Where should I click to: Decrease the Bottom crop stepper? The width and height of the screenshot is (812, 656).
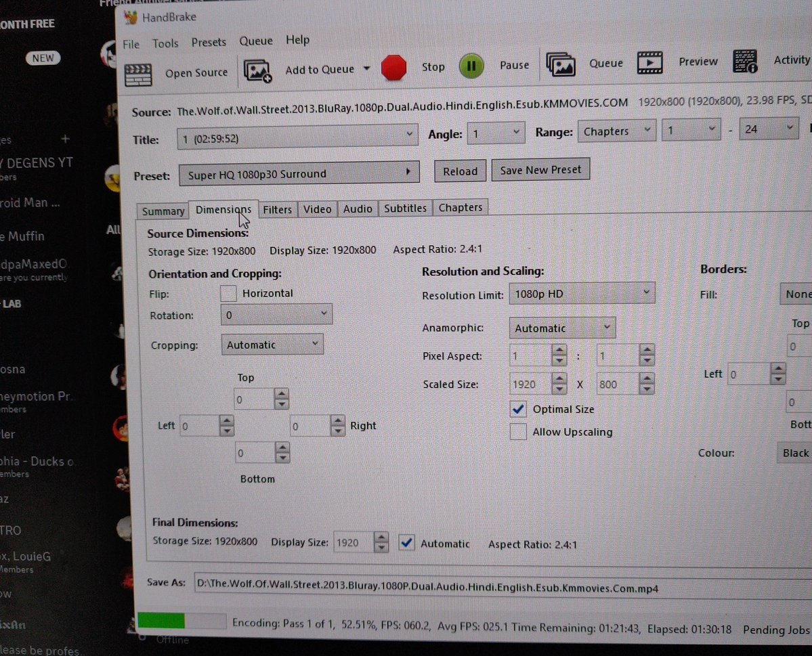pyautogui.click(x=282, y=459)
